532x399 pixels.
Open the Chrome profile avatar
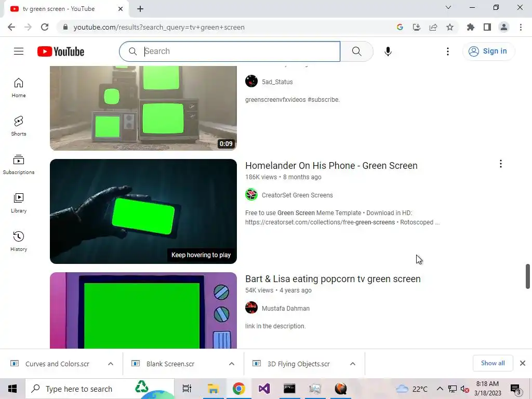tap(504, 27)
